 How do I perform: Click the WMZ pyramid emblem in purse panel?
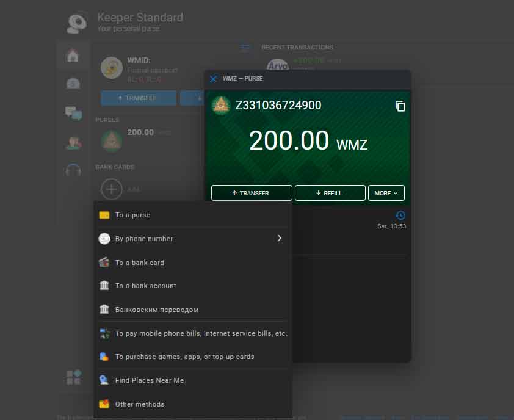click(x=221, y=105)
